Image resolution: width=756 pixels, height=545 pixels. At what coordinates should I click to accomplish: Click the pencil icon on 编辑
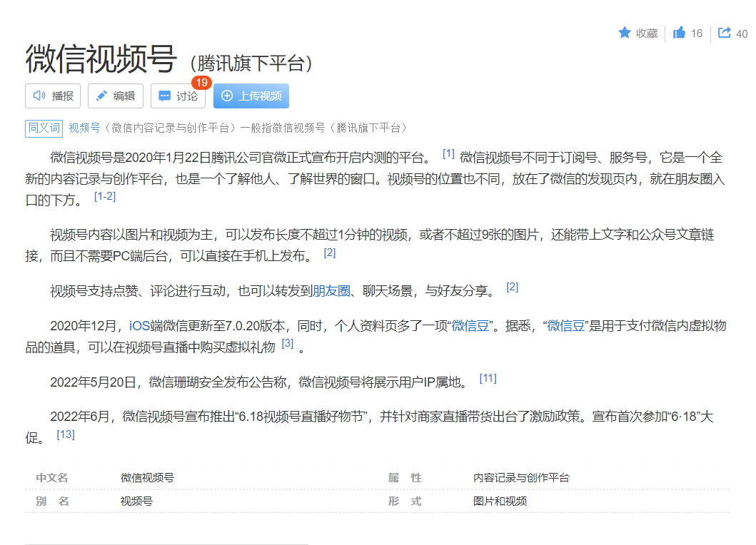102,96
